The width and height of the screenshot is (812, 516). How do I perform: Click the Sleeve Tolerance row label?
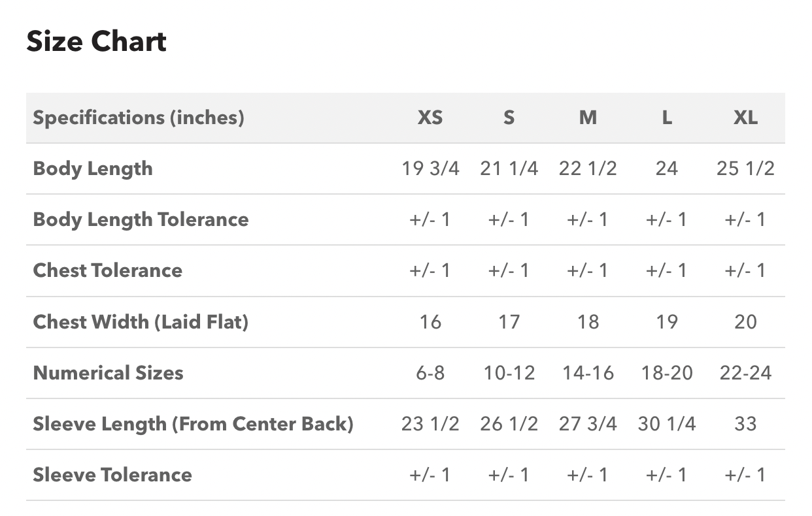tap(112, 475)
